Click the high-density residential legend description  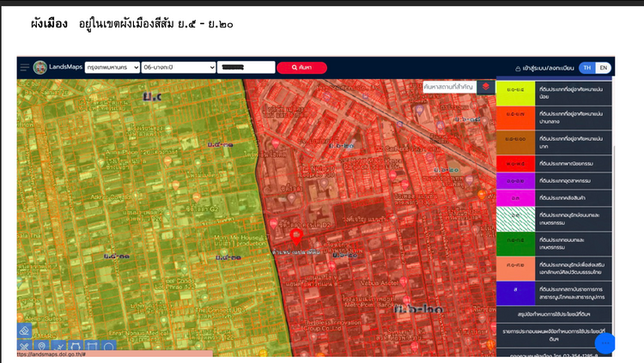click(571, 142)
